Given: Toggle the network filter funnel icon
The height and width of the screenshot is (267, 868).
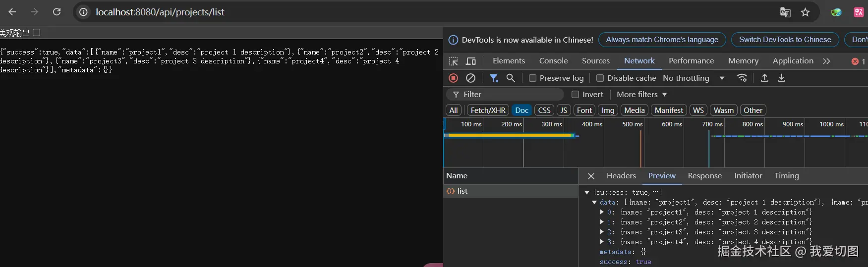Looking at the screenshot, I should pos(494,78).
